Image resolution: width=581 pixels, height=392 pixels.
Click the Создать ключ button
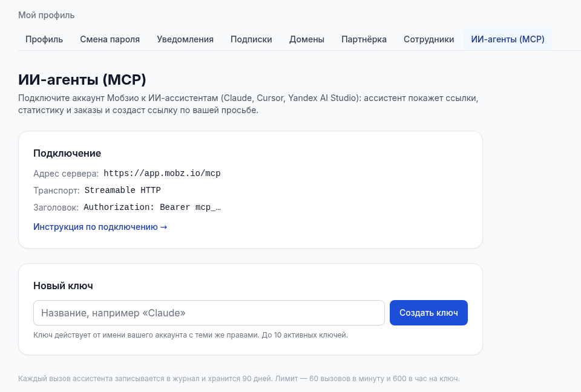point(428,313)
